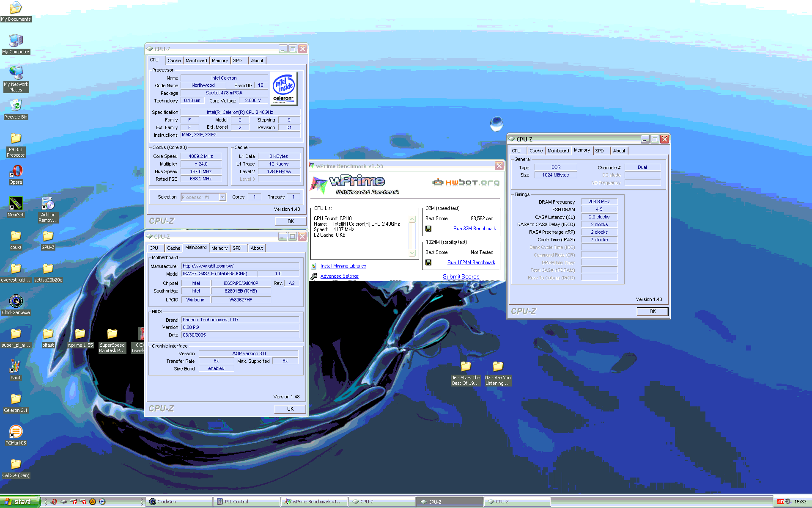The width and height of the screenshot is (812, 508).
Task: Select CPU tab in right CPU-Z window
Action: (x=516, y=151)
